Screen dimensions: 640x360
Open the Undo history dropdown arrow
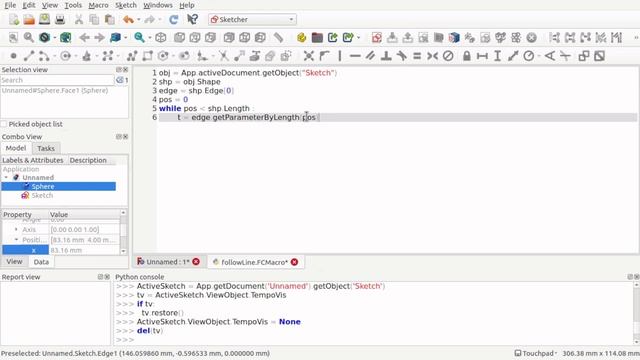[139, 19]
